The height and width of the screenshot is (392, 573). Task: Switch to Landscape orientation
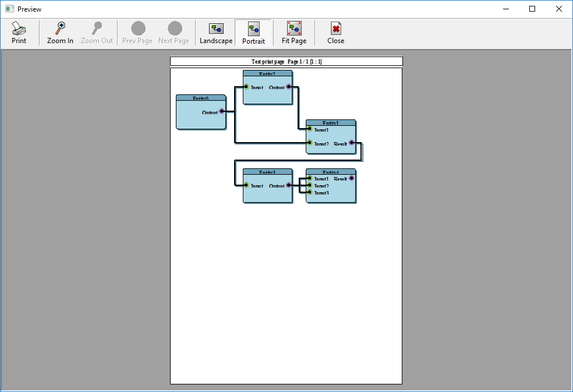[216, 32]
